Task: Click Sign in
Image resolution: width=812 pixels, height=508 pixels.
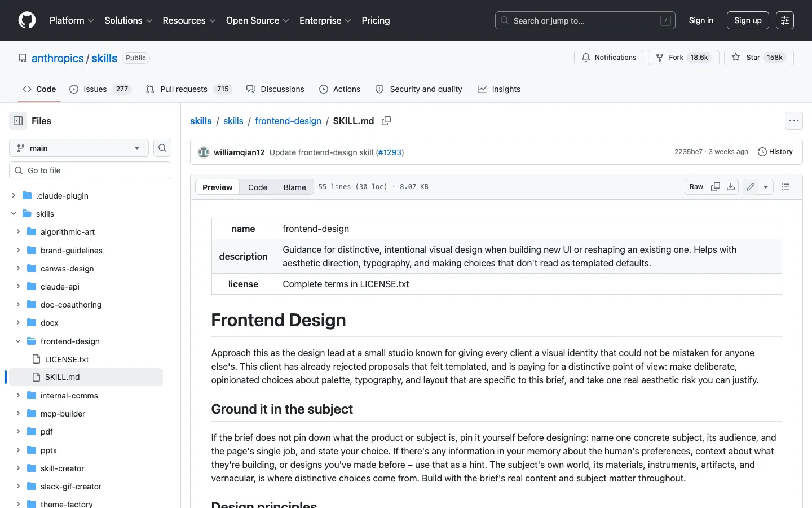Action: (701, 20)
